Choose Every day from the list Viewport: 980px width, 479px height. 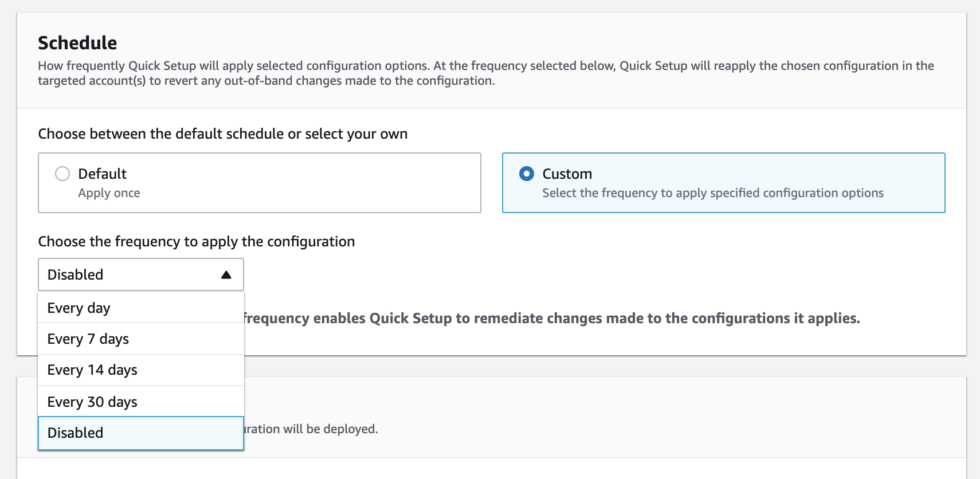[x=79, y=308]
